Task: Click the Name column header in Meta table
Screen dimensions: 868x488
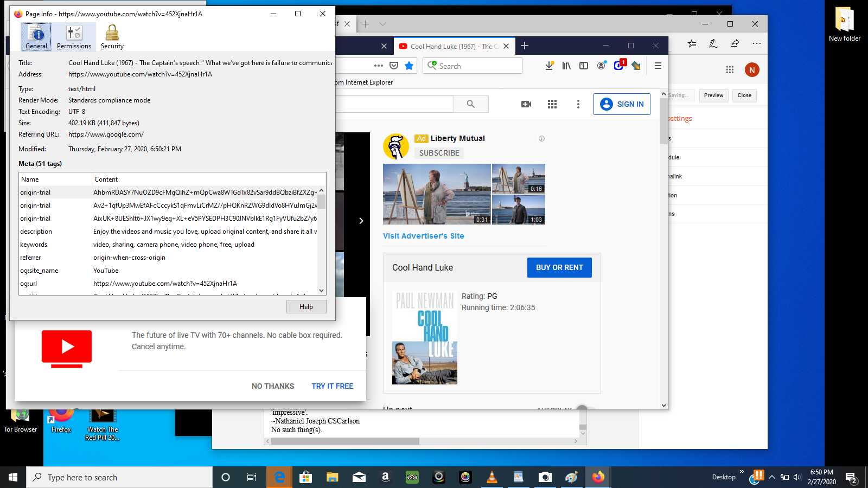Action: click(x=55, y=179)
